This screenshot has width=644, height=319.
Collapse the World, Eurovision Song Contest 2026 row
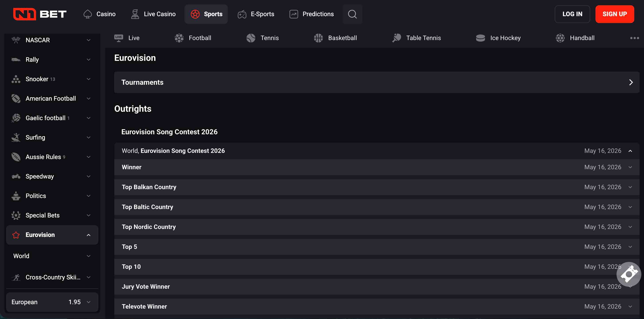click(x=377, y=151)
